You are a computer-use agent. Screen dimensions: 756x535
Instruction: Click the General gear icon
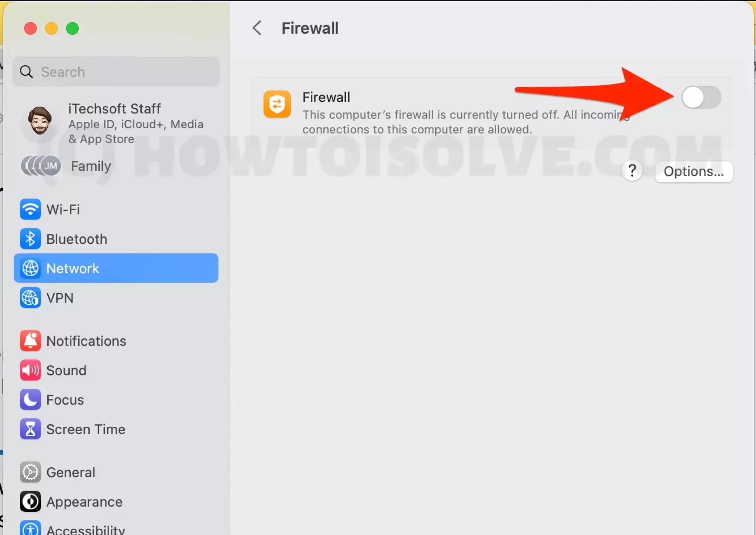click(x=30, y=472)
